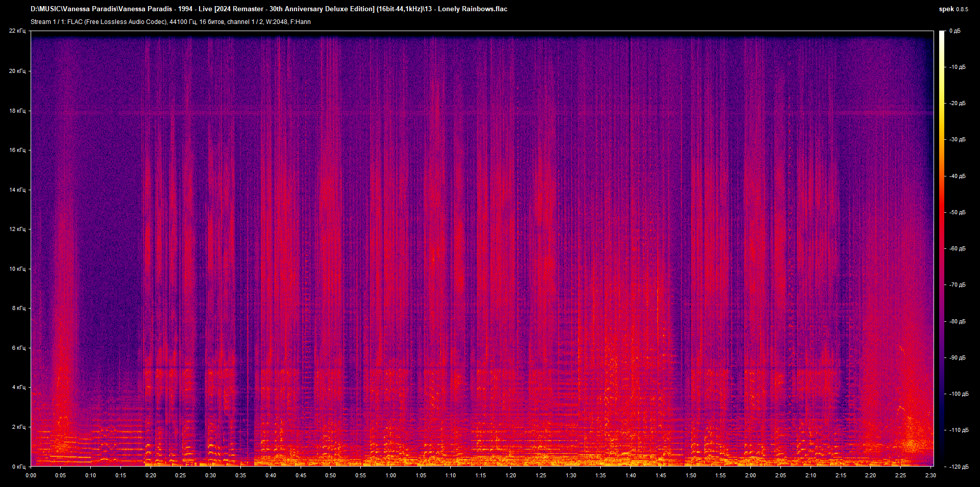Click the spectrogram near the 18 кГц band

459,110
